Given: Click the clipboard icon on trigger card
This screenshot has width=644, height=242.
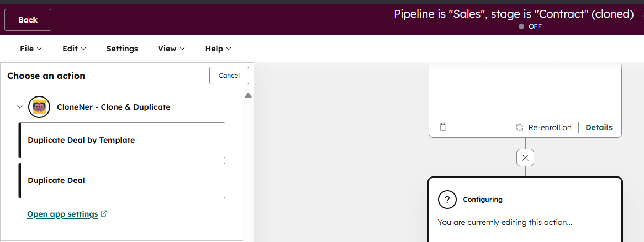Looking at the screenshot, I should pos(443,127).
